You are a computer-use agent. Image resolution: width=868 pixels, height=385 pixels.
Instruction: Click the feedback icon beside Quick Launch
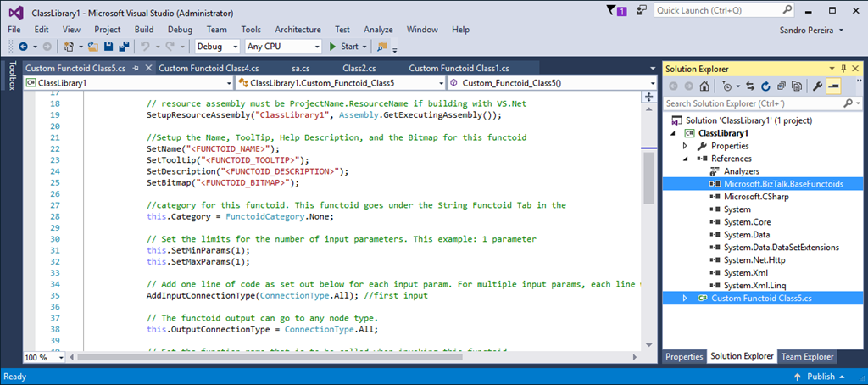point(641,11)
